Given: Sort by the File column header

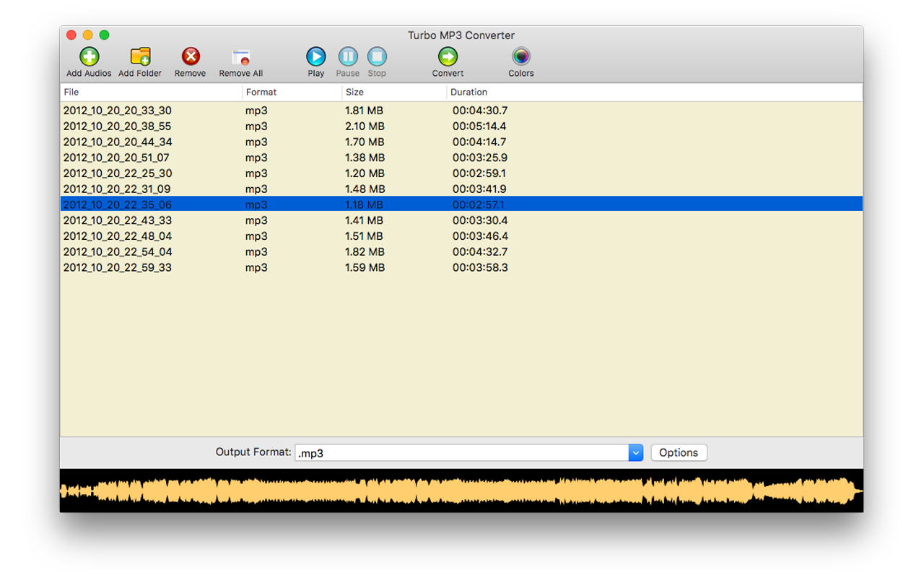Looking at the screenshot, I should point(152,92).
